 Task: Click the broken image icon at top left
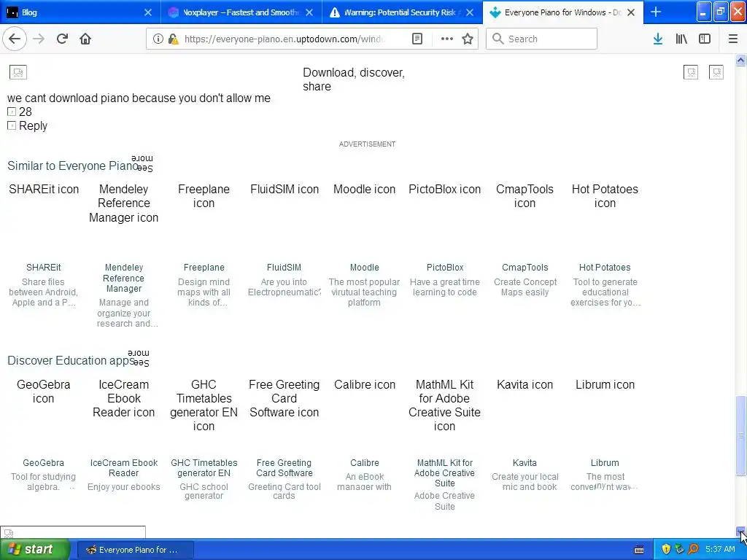tap(18, 72)
